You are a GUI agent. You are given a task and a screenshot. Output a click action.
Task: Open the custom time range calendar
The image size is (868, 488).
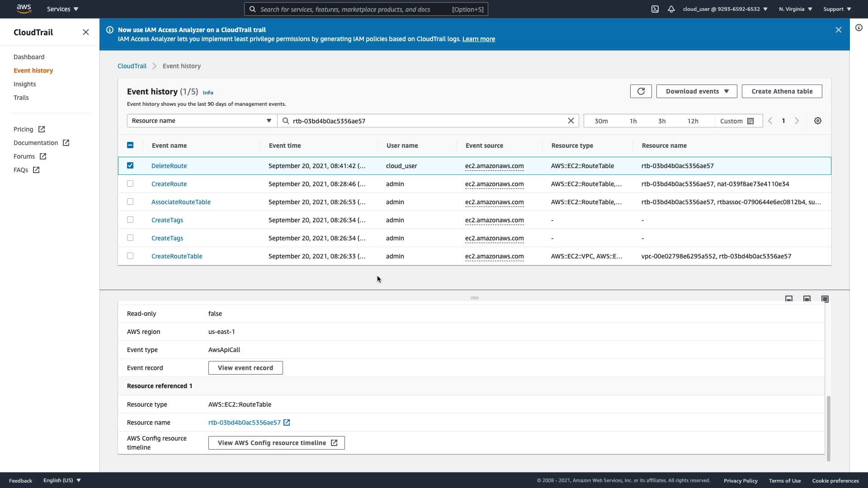(737, 121)
